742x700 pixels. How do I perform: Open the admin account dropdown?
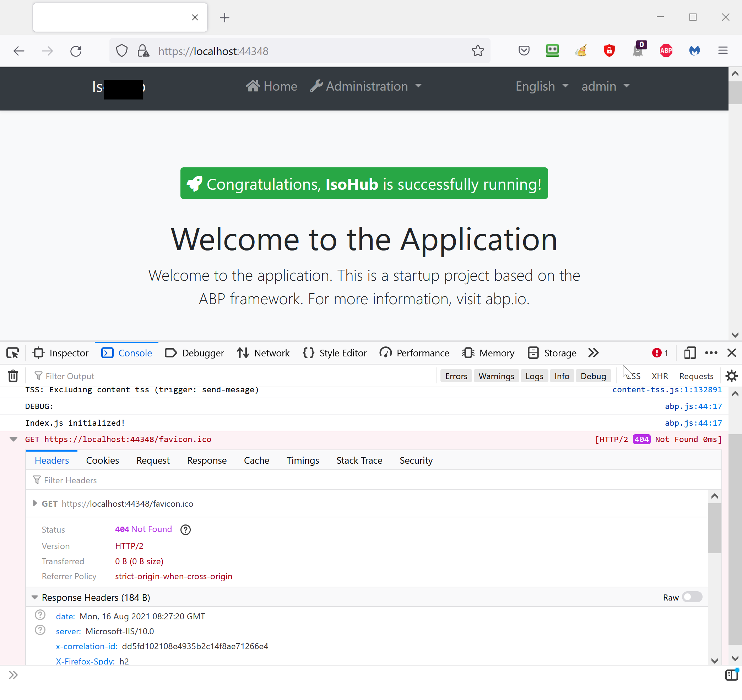click(x=605, y=86)
